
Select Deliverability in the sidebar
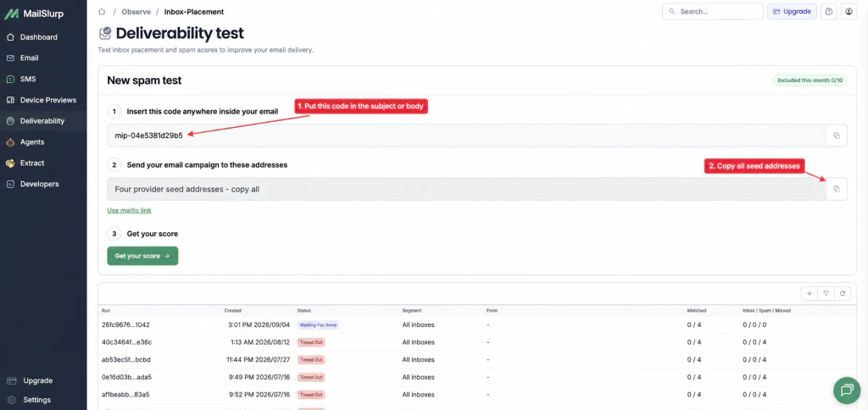tap(42, 121)
